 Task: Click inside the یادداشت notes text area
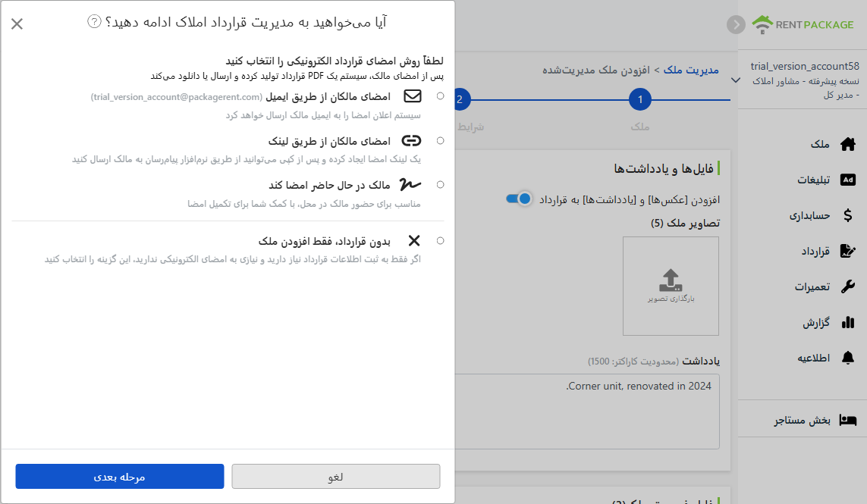pyautogui.click(x=587, y=412)
